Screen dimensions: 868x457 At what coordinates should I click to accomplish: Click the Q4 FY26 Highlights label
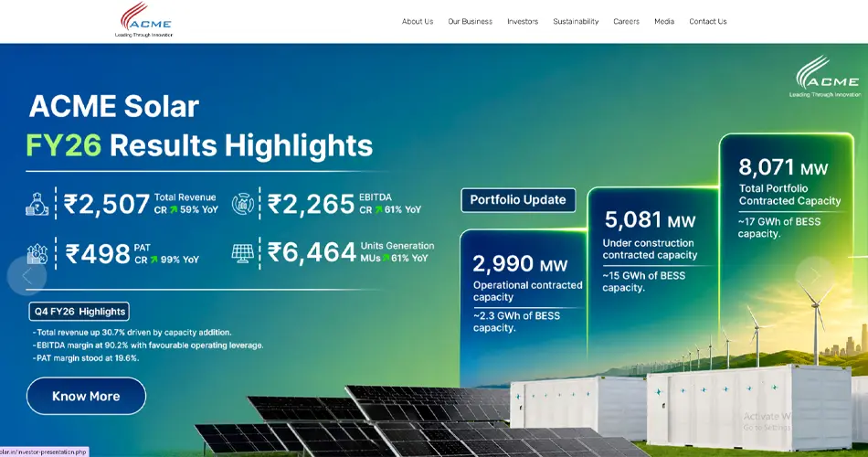pyautogui.click(x=79, y=312)
